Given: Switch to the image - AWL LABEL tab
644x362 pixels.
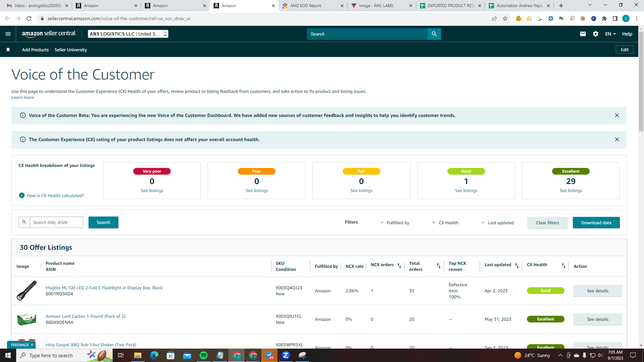Looking at the screenshot, I should click(382, 6).
